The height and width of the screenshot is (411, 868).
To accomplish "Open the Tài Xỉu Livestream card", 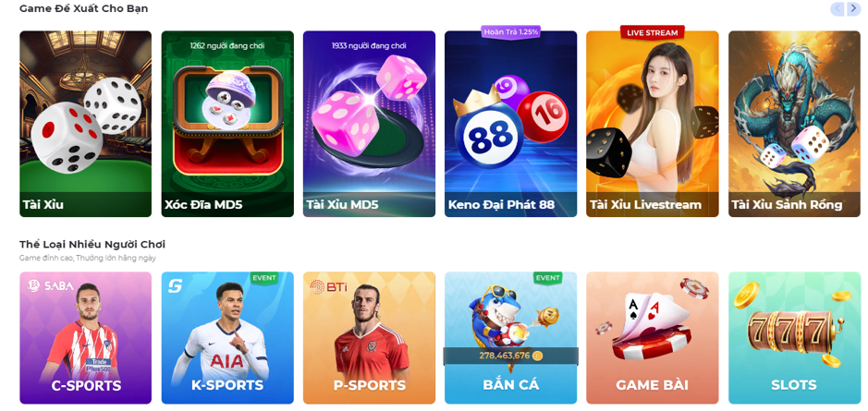I will click(653, 124).
